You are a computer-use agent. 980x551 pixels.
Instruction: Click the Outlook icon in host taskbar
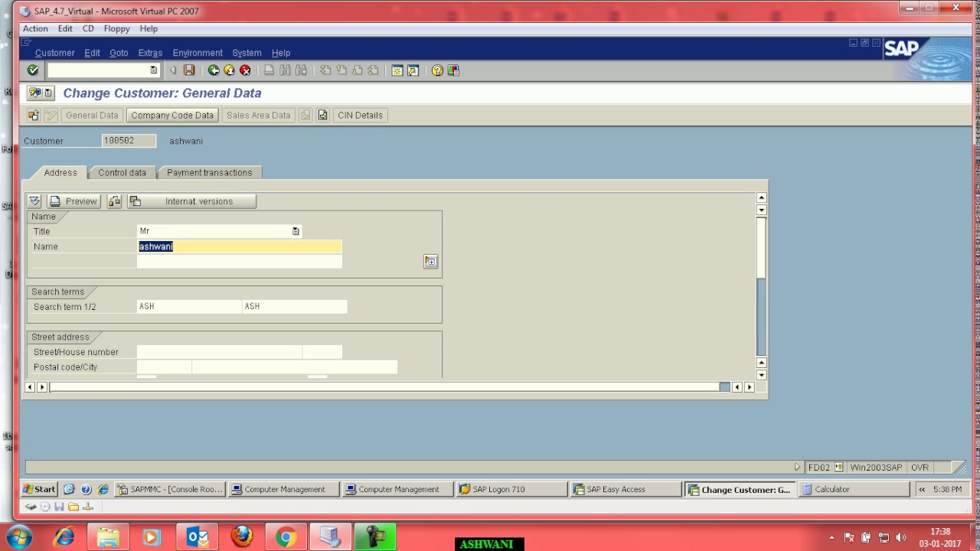coord(198,537)
